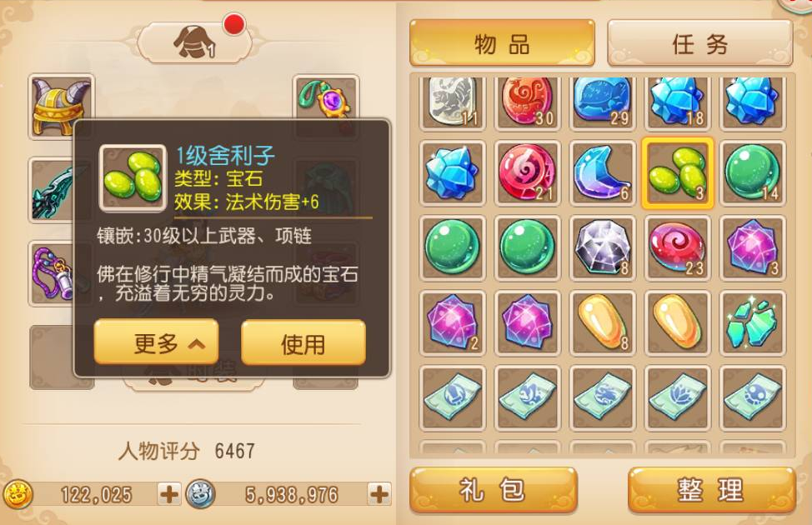Select the skull talisman paper item

pyautogui.click(x=753, y=397)
